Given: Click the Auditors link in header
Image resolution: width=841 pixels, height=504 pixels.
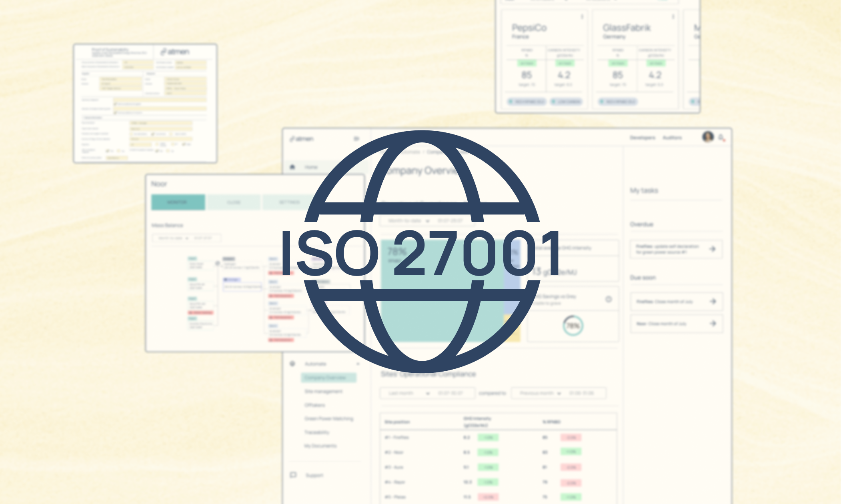Looking at the screenshot, I should [672, 138].
